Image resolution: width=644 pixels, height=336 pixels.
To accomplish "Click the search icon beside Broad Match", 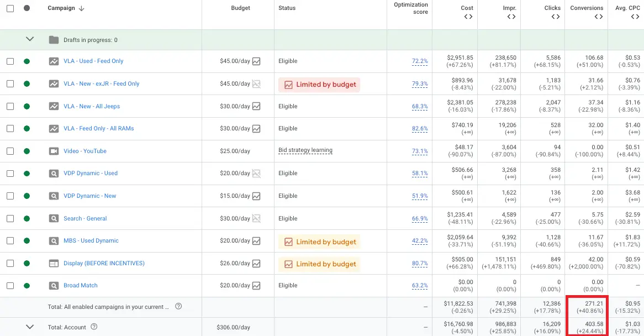I will click(54, 286).
